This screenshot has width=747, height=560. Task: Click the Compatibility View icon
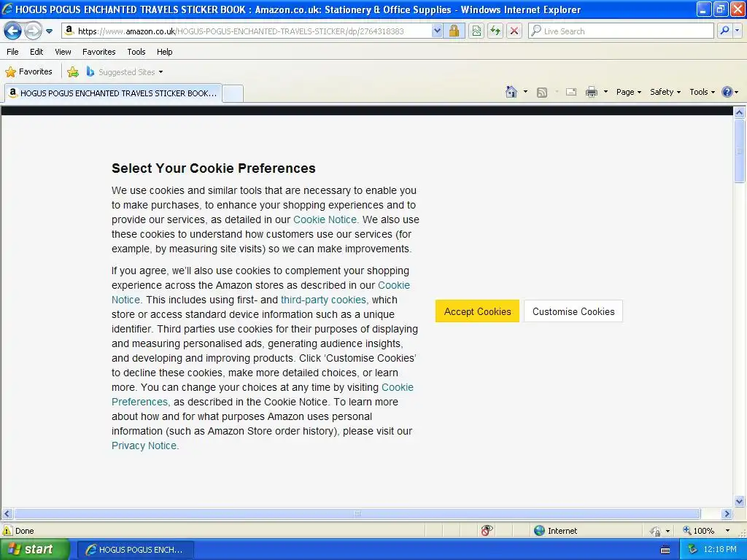[476, 31]
